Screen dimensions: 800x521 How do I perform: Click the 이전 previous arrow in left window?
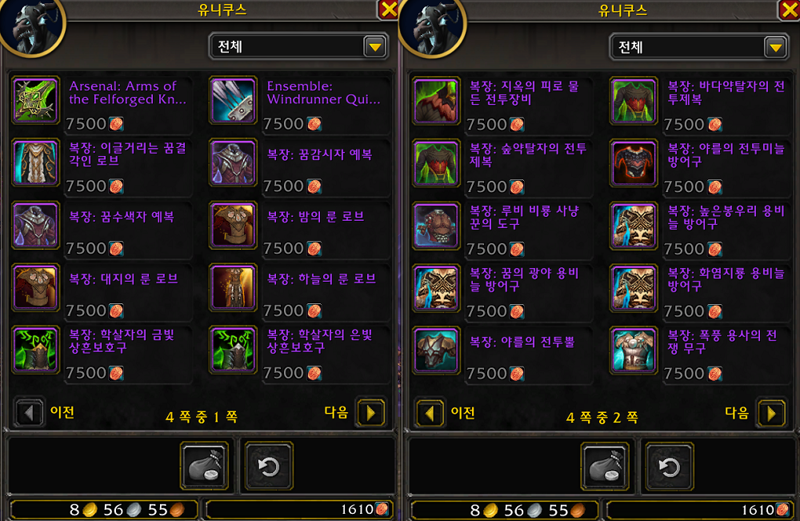click(x=29, y=412)
